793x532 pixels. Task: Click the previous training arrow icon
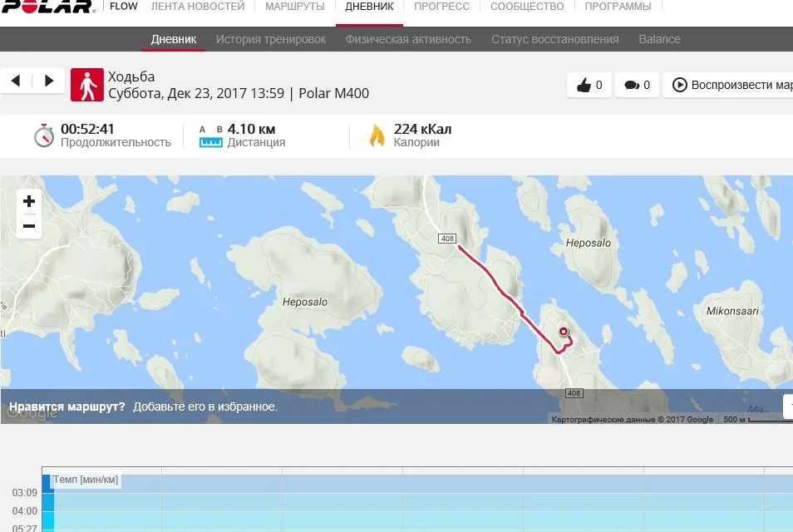(x=16, y=81)
